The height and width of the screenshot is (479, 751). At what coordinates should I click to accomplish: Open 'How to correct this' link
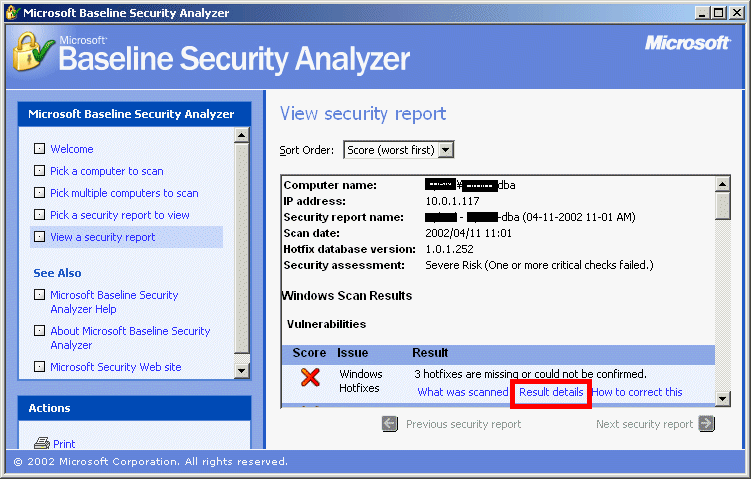coord(637,392)
